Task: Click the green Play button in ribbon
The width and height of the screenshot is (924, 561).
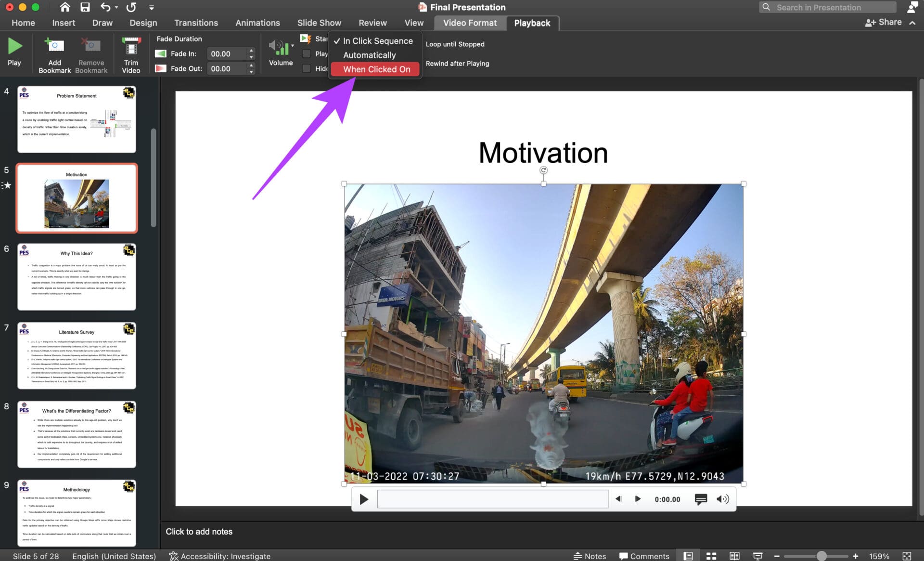Action: click(14, 52)
